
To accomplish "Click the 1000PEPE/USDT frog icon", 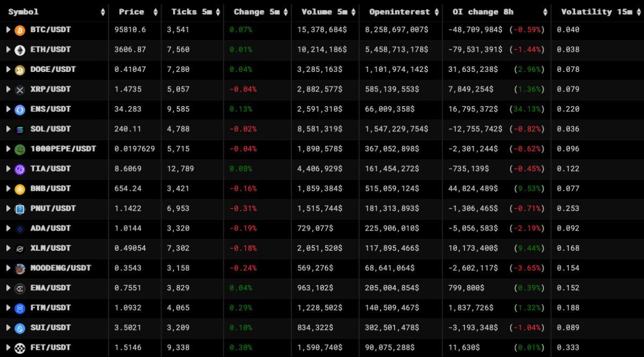I will [20, 149].
